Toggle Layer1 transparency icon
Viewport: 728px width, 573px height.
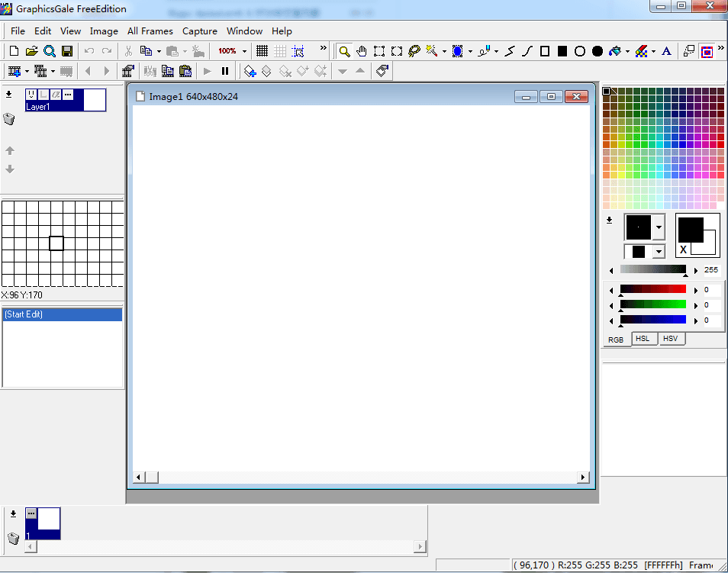(43, 95)
